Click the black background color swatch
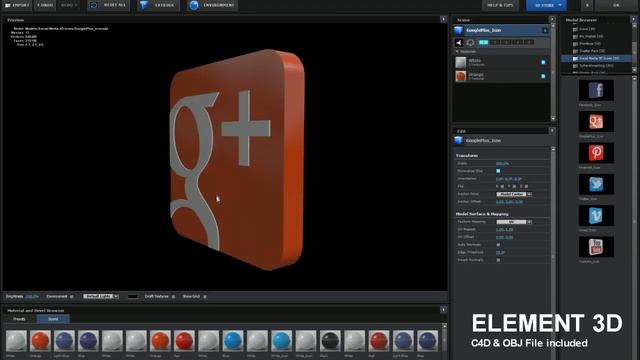The image size is (640, 360). (x=133, y=296)
